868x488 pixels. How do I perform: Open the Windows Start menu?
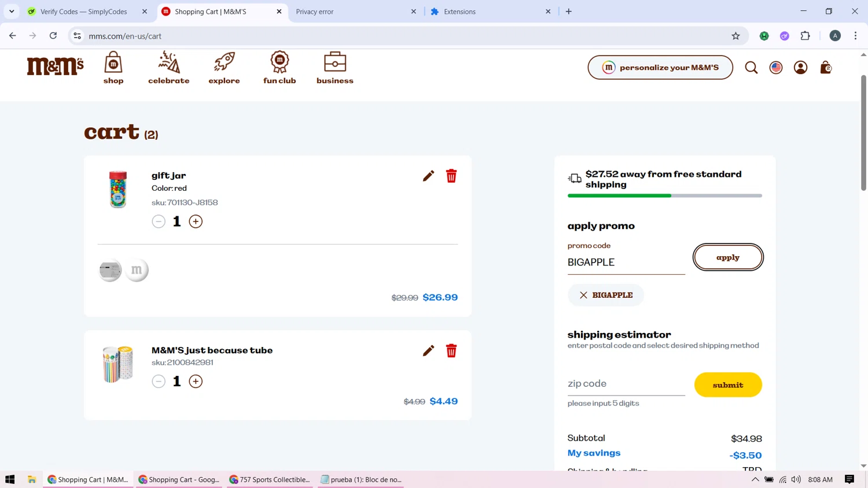[x=10, y=479]
